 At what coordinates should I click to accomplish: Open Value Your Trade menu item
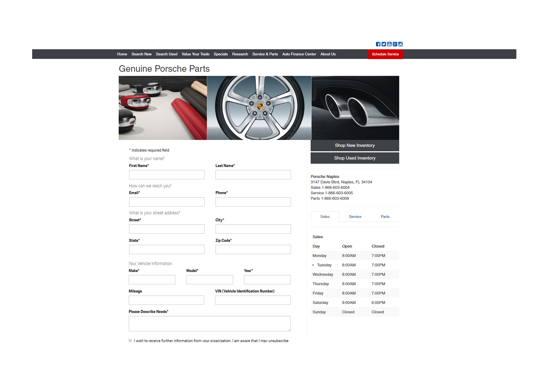click(195, 54)
